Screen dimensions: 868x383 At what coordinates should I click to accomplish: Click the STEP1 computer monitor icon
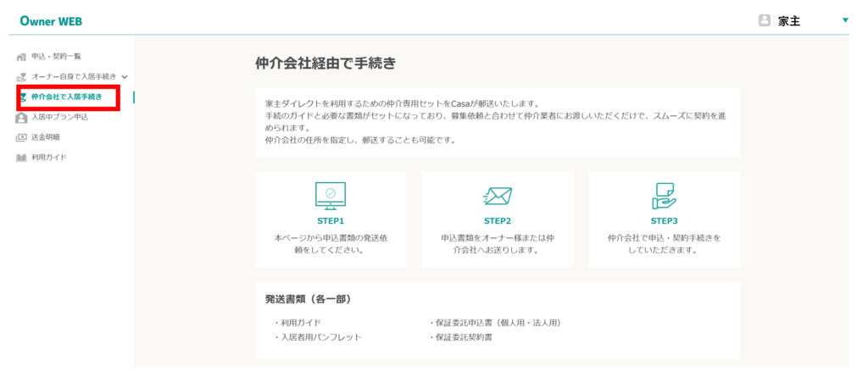[330, 196]
